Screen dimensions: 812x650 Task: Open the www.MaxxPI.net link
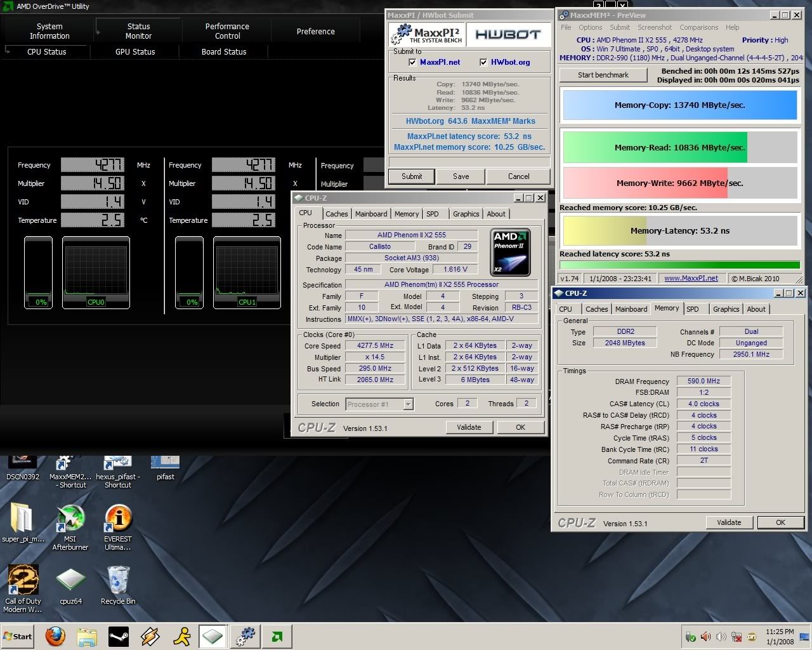691,278
